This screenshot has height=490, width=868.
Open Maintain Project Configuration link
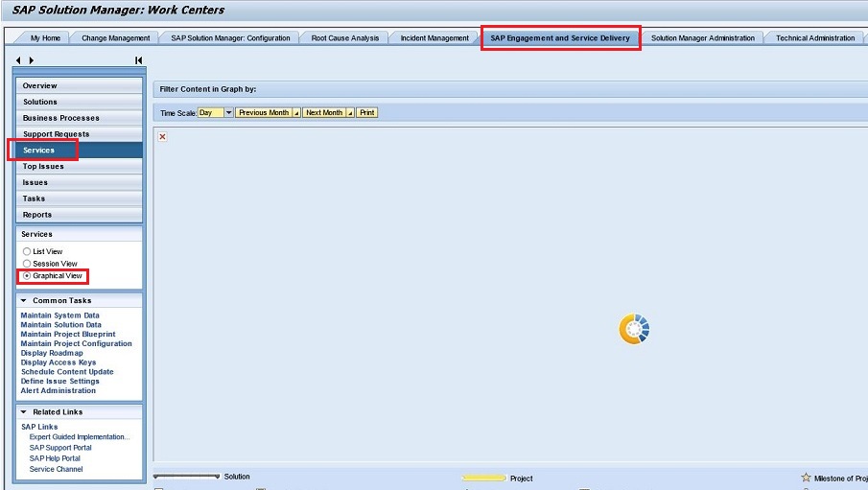point(77,344)
